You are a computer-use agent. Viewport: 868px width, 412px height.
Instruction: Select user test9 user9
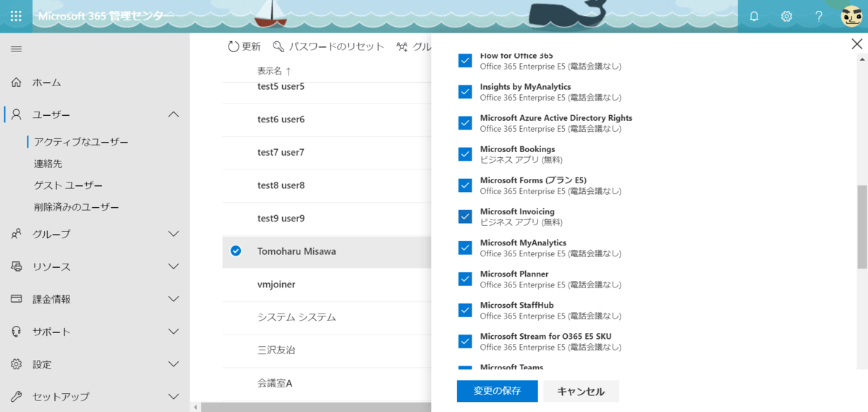(281, 218)
